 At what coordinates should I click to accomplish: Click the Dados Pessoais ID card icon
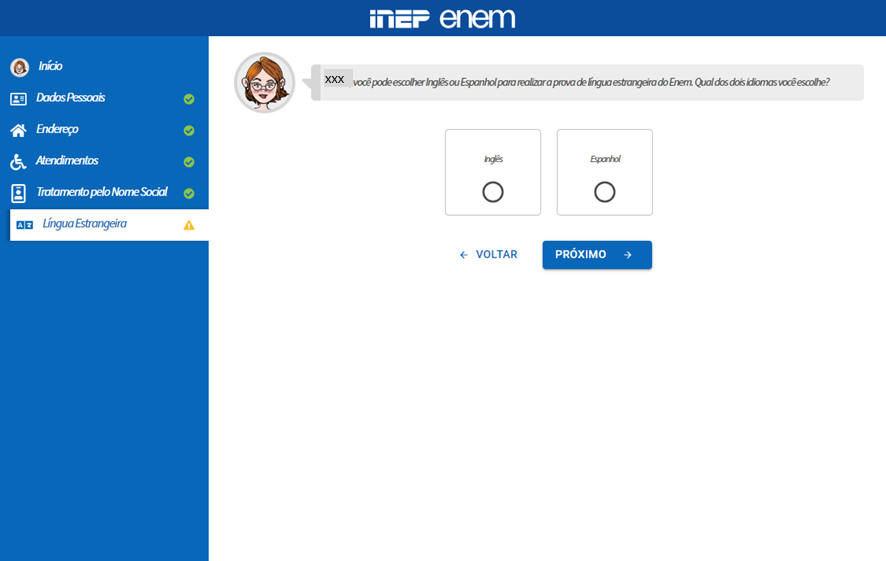coord(18,99)
